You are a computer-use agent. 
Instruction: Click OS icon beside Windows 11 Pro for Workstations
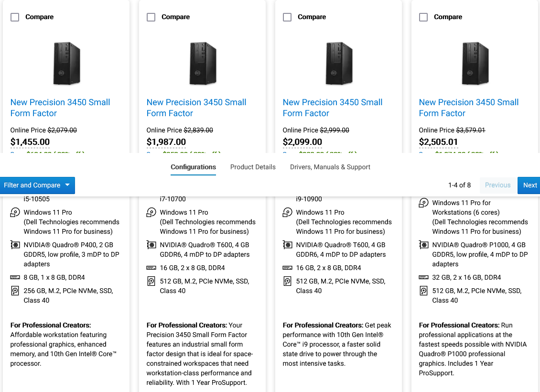coord(423,203)
